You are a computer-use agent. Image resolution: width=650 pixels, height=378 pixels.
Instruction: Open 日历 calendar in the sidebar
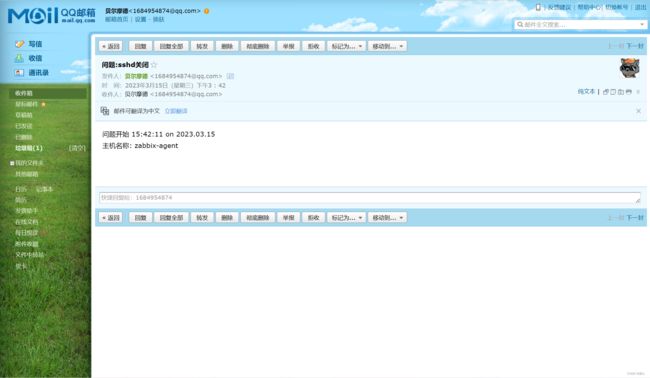coord(21,189)
